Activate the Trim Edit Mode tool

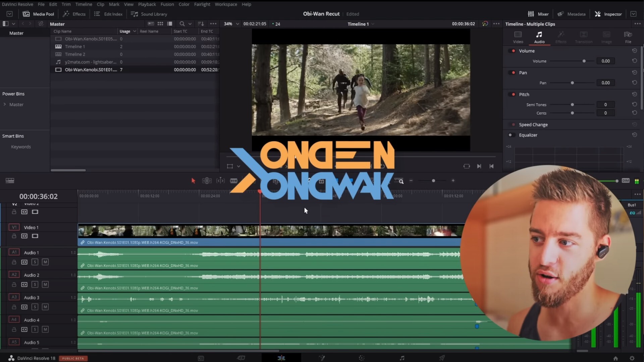[x=207, y=181]
